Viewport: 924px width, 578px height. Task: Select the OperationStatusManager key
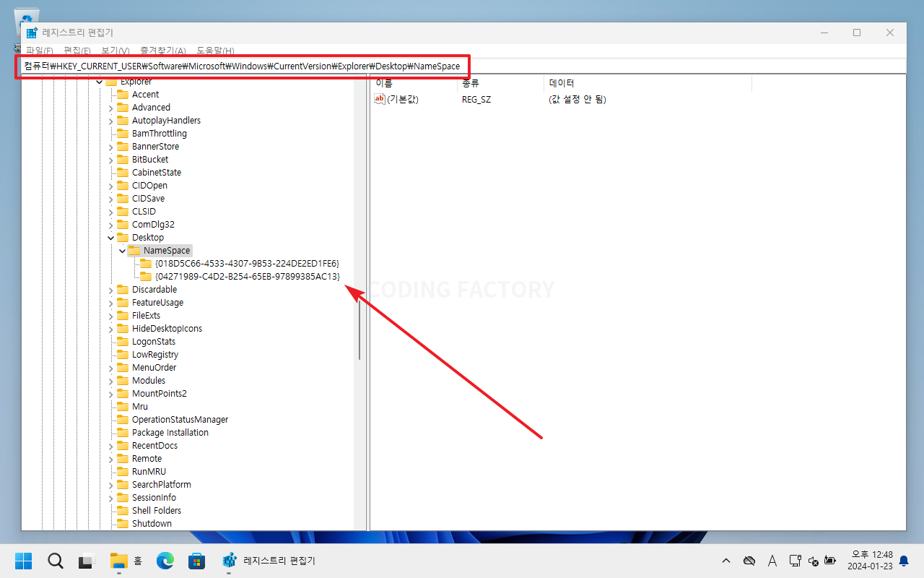180,420
